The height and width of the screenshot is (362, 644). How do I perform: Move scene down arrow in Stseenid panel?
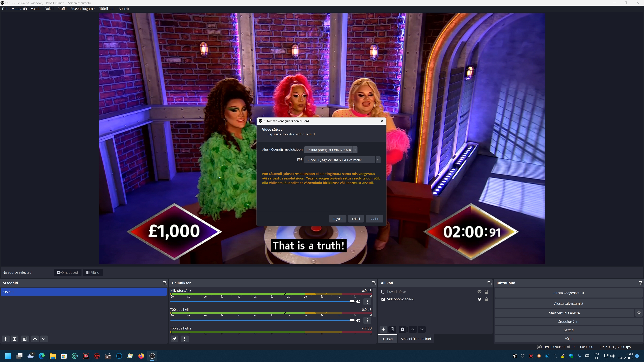[x=44, y=339]
